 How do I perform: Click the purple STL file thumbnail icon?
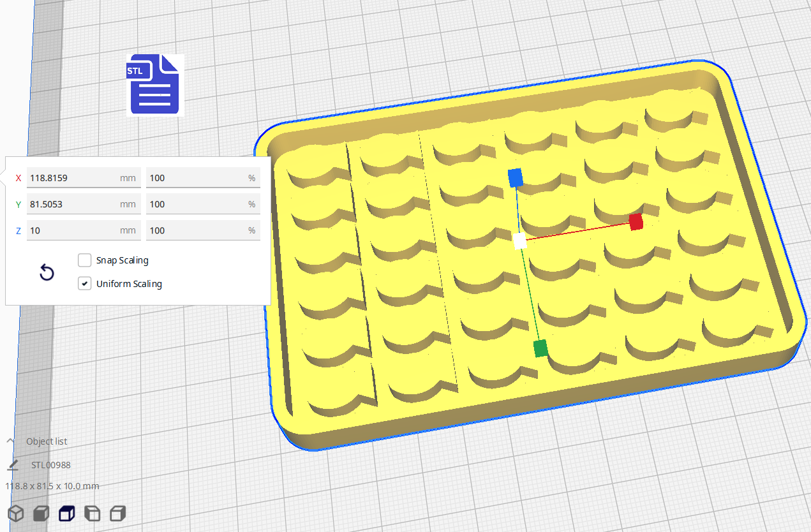pos(154,84)
